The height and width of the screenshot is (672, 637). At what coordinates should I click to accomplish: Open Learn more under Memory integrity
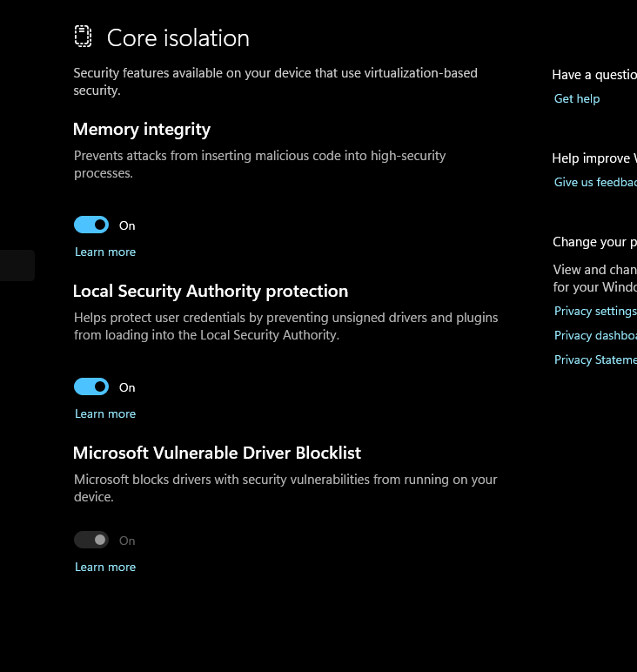coord(105,252)
